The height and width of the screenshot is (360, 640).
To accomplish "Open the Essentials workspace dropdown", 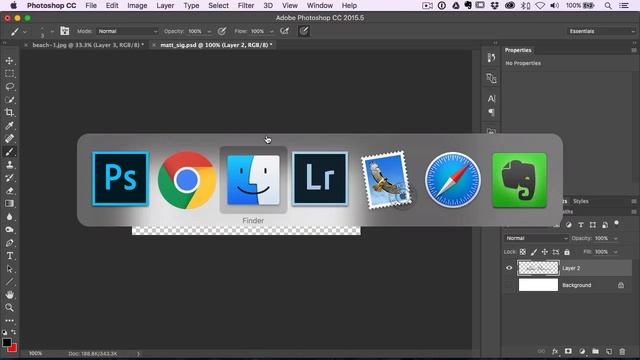I will 601,31.
